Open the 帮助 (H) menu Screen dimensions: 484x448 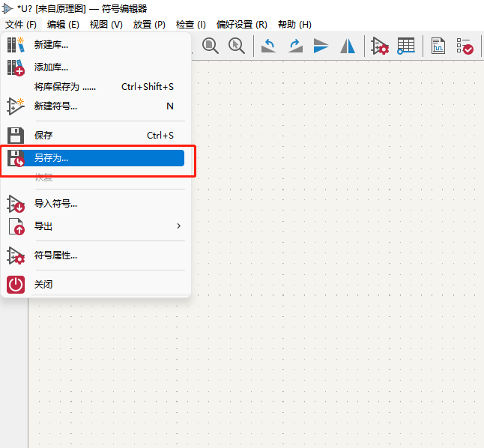pyautogui.click(x=294, y=25)
